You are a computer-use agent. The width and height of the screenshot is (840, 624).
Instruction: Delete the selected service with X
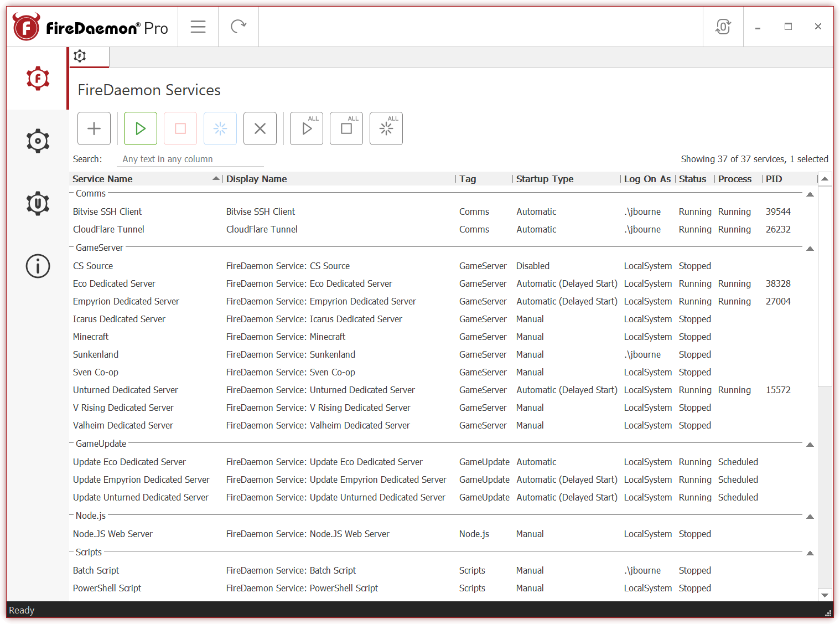point(260,128)
